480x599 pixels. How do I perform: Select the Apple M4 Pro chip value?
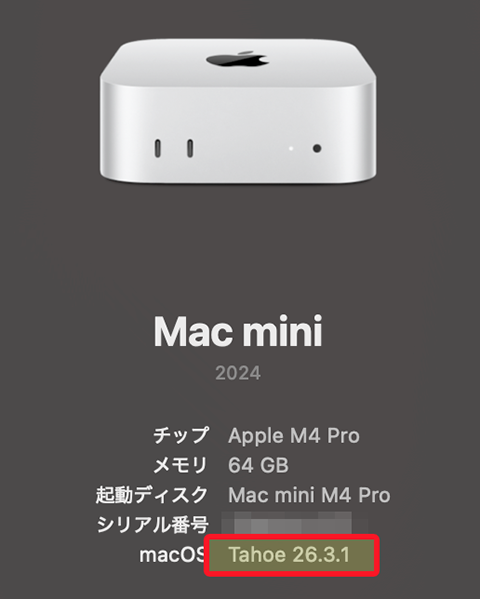pyautogui.click(x=294, y=435)
